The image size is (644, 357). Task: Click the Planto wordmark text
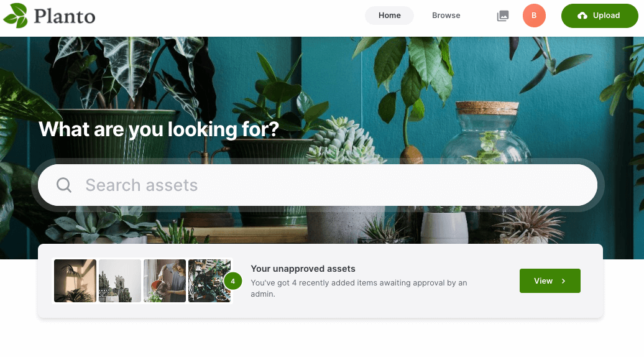tap(65, 16)
